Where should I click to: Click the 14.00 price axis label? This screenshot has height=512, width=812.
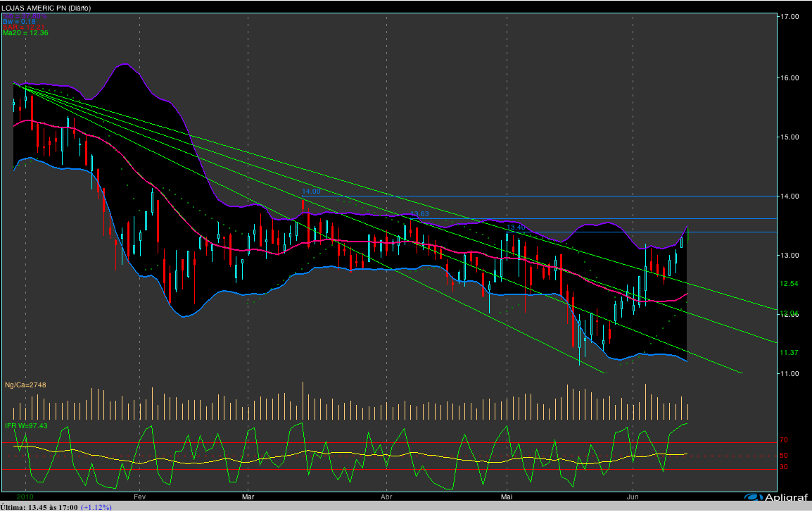[789, 196]
